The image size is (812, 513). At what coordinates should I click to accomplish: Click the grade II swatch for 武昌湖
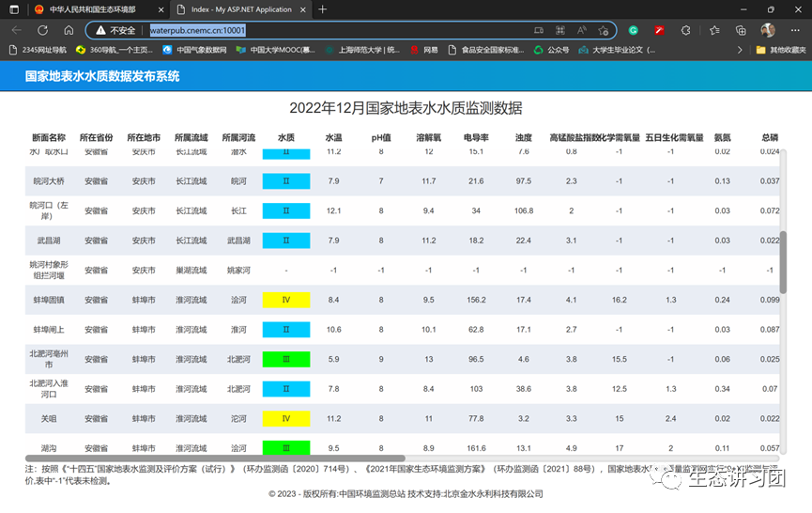tap(286, 241)
